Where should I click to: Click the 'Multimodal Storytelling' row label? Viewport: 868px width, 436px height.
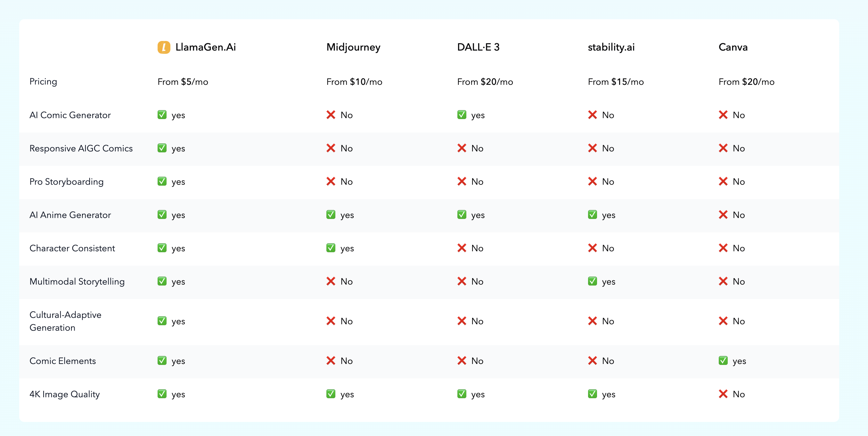[x=77, y=281]
